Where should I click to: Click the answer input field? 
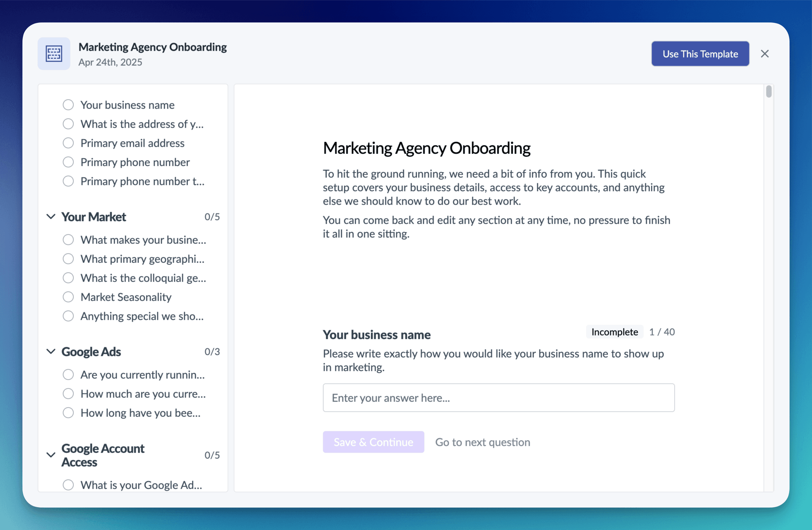click(498, 397)
